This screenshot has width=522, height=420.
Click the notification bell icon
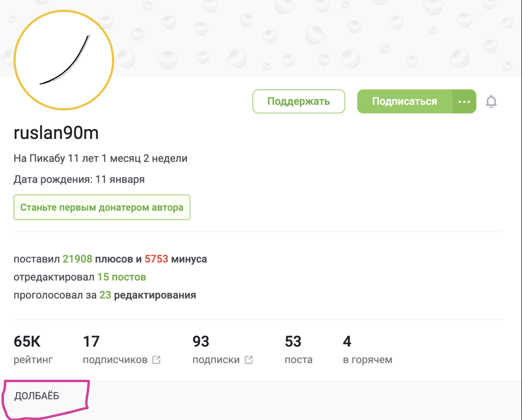point(491,102)
